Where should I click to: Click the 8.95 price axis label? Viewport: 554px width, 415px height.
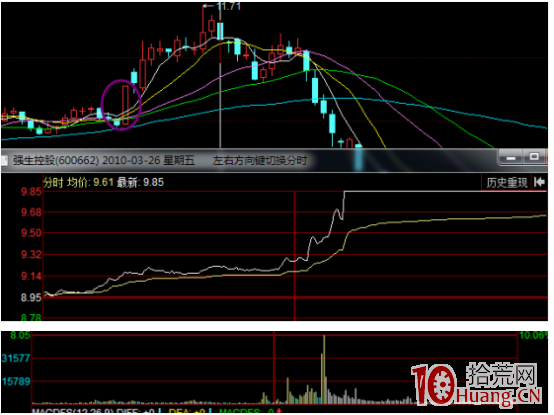[x=31, y=298]
